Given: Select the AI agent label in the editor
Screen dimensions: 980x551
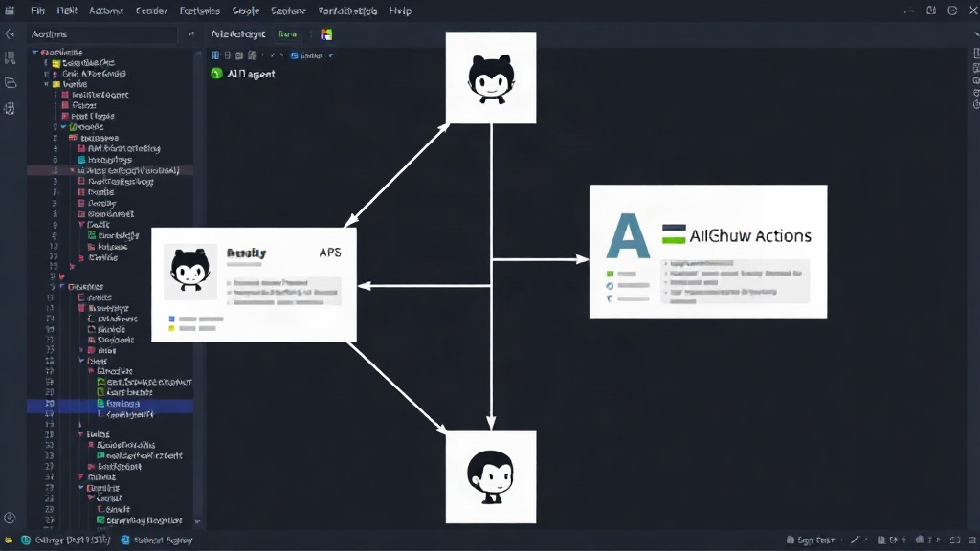Looking at the screenshot, I should click(252, 74).
